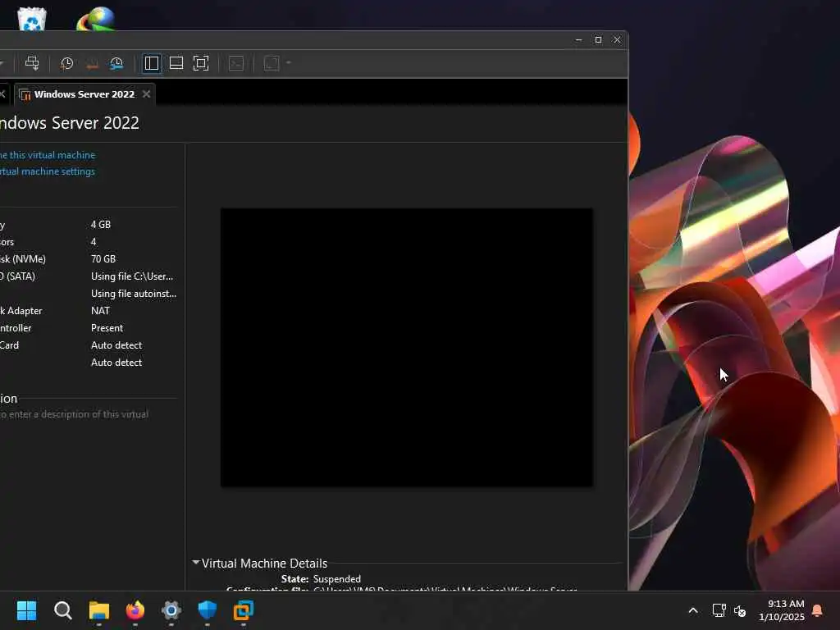Collapse the Virtual Machine Details section
Screen dimensions: 840x630
[196, 563]
